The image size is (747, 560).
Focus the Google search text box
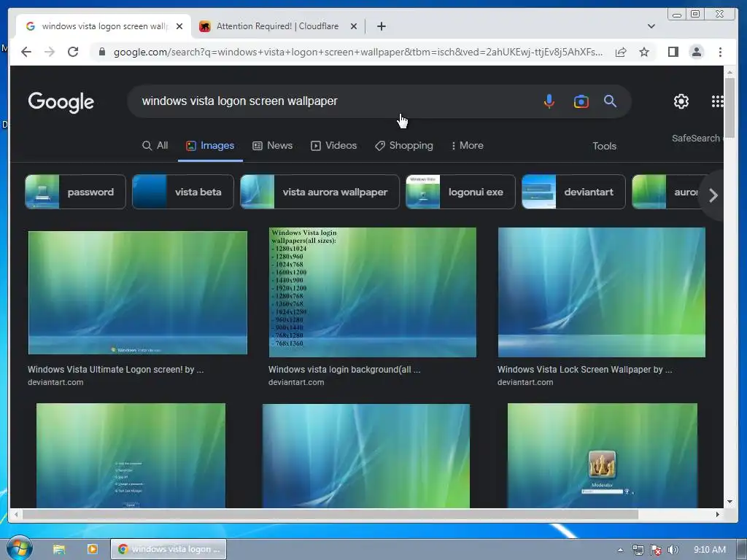click(333, 101)
